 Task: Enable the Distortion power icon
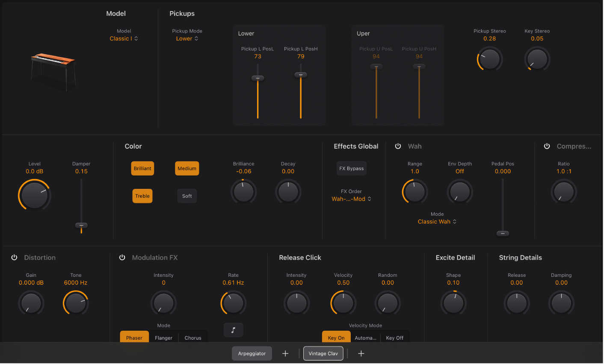point(14,258)
